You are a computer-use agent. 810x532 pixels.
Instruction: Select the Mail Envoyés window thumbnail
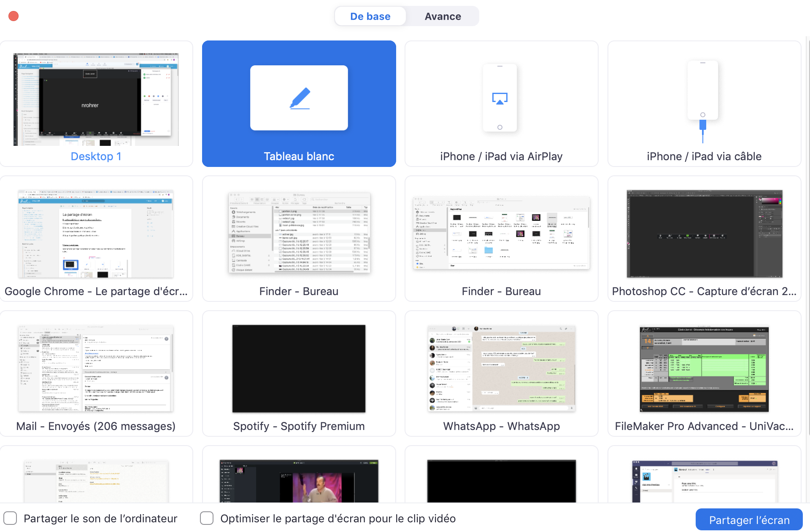tap(96, 368)
